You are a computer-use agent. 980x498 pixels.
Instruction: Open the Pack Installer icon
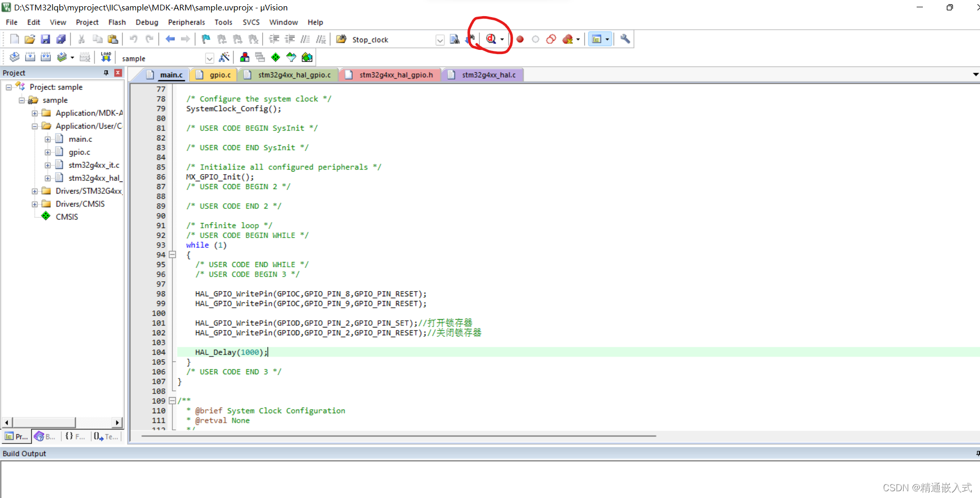point(307,57)
